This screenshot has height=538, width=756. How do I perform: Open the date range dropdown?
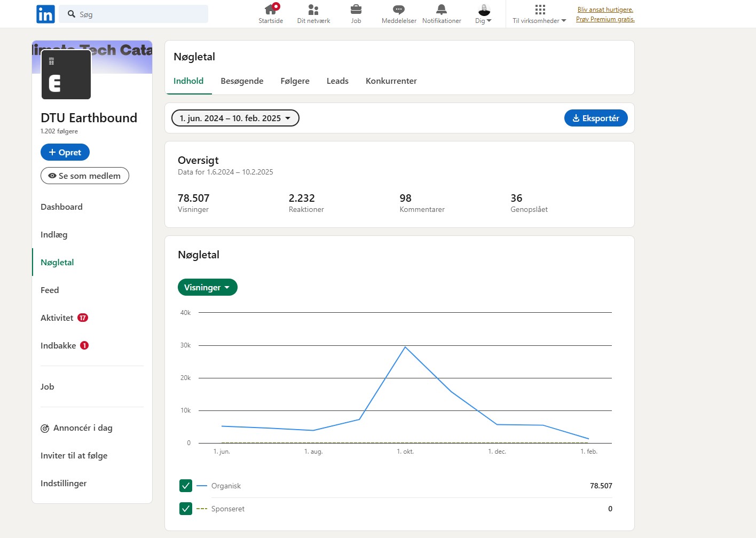pos(235,118)
